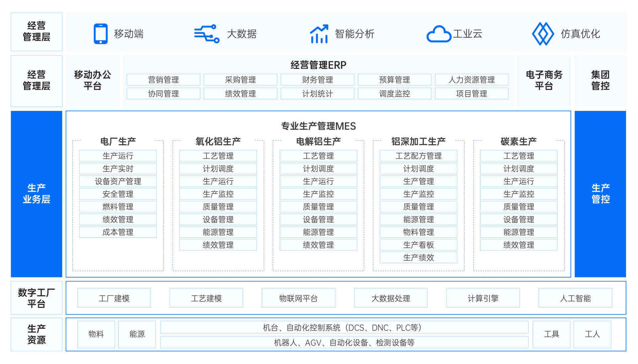Click 工艺配方管理 under 铝深加工生产
Screen dimensions: 638x364
click(x=418, y=156)
